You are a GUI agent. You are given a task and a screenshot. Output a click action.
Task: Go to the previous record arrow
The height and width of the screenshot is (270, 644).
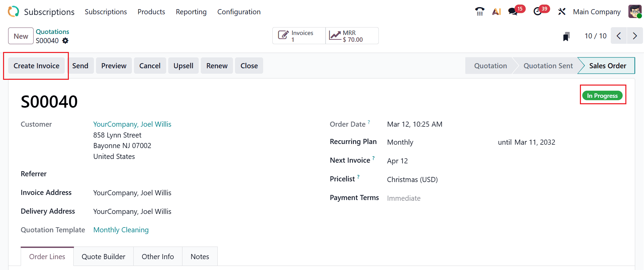click(619, 36)
